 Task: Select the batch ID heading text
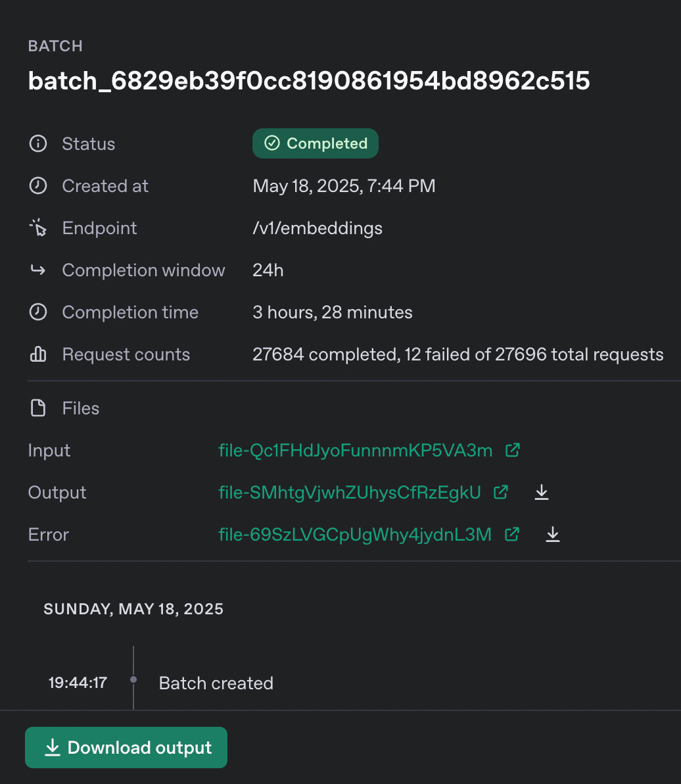click(309, 80)
